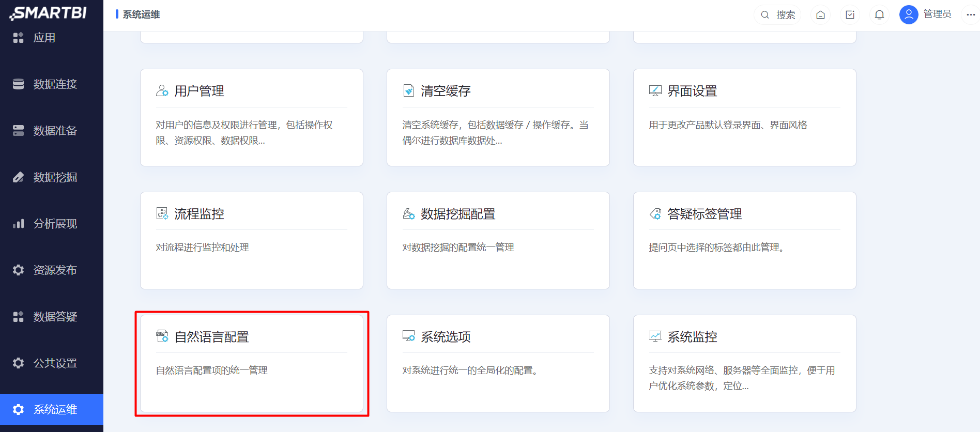Click the 流程监控 card icon

162,213
